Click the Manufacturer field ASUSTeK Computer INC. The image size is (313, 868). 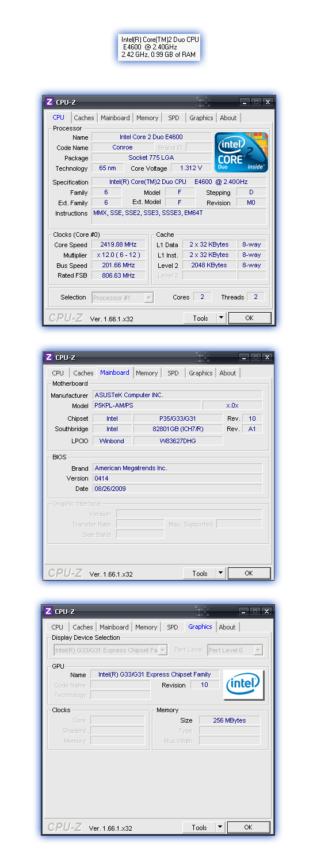click(178, 395)
